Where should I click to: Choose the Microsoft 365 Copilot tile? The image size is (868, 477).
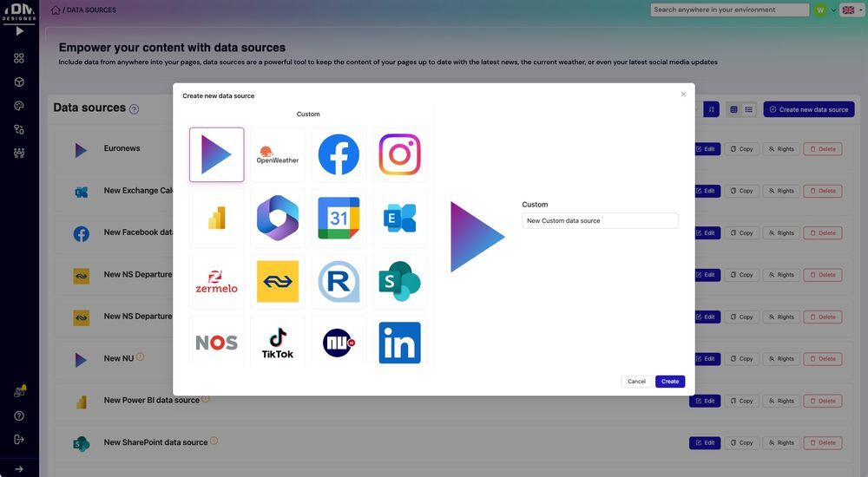(278, 218)
